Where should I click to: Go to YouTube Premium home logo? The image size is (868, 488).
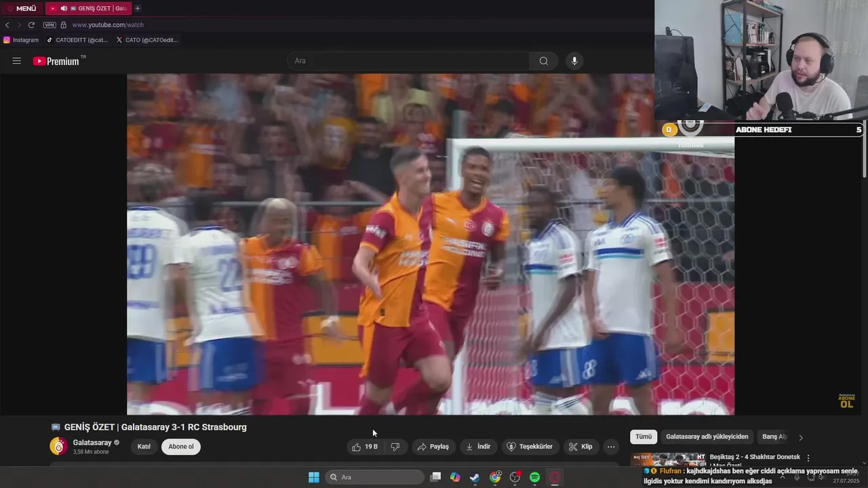[57, 61]
